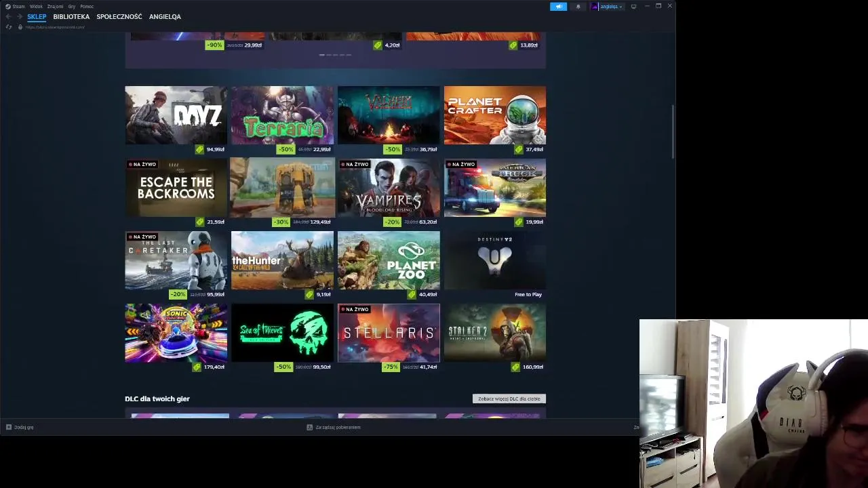
Task: Open the Sonic racing game tile
Action: pyautogui.click(x=176, y=333)
